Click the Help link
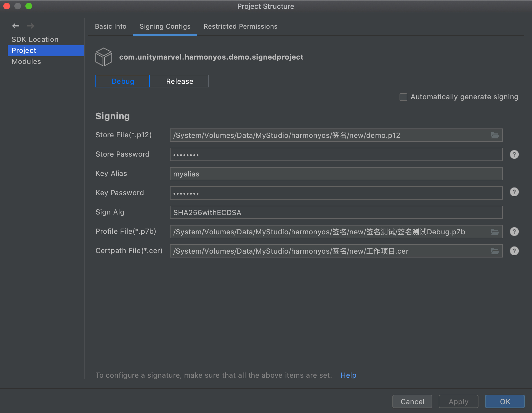 [x=348, y=375]
